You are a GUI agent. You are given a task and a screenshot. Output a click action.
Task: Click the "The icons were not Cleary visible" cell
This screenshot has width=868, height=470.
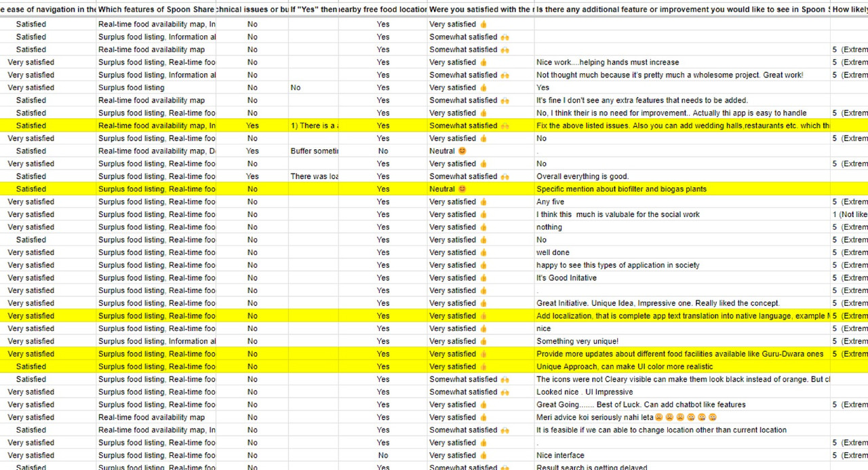(x=682, y=379)
